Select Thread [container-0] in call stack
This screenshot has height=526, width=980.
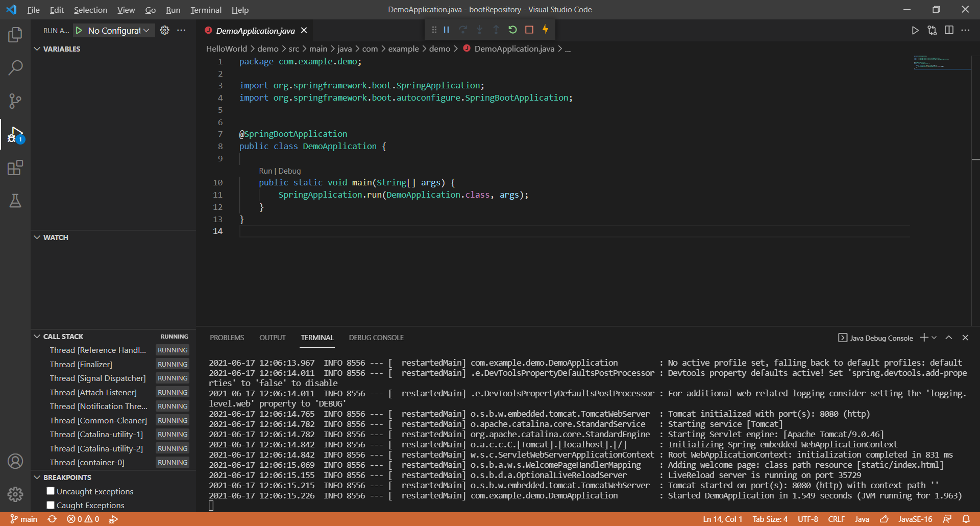click(x=113, y=462)
